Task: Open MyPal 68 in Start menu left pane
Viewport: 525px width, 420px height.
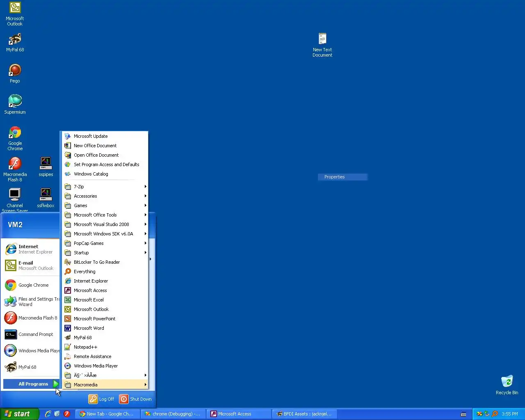Action: (x=31, y=367)
